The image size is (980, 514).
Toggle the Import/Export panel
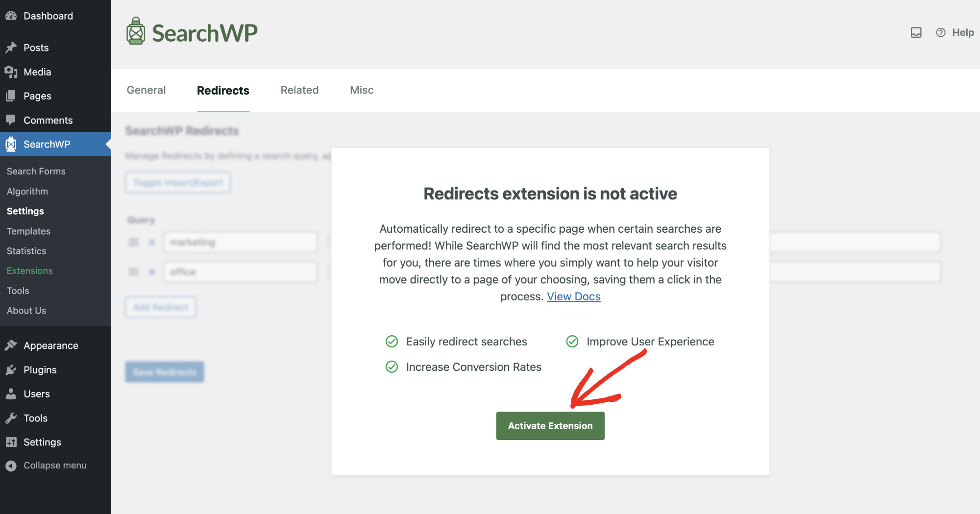[x=177, y=182]
